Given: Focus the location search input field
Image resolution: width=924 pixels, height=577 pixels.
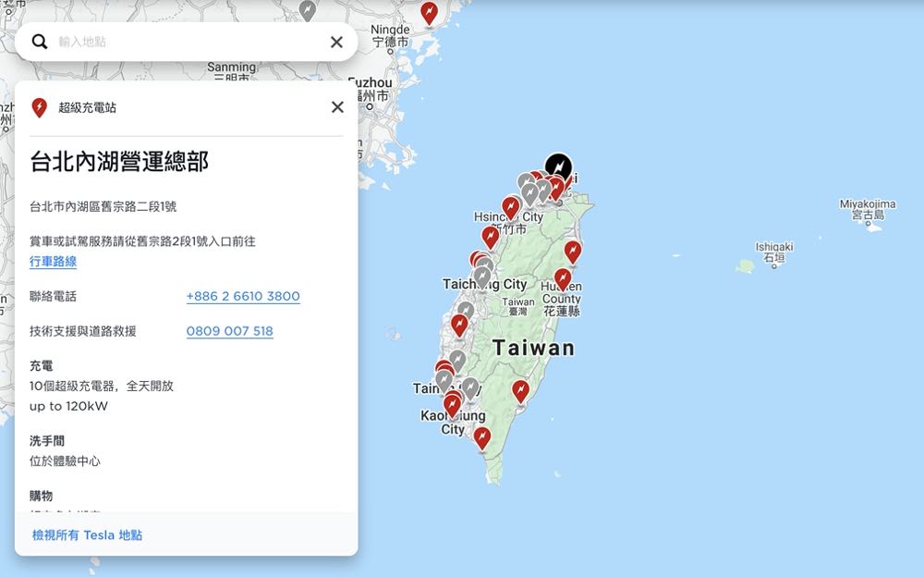Looking at the screenshot, I should tap(188, 42).
